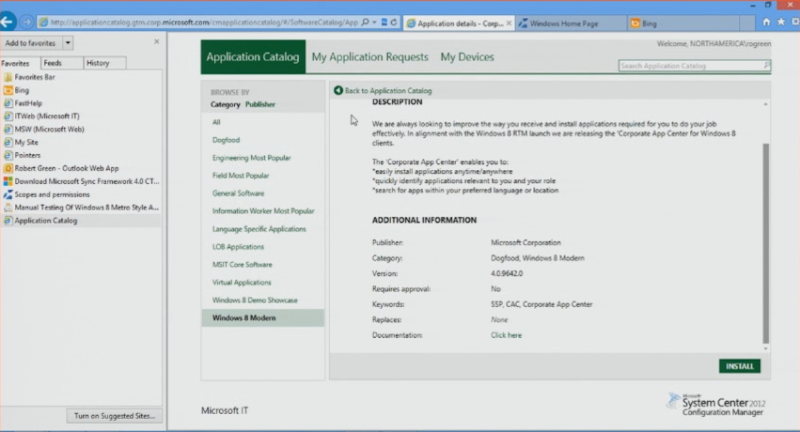Select the Dogfood category

point(226,140)
